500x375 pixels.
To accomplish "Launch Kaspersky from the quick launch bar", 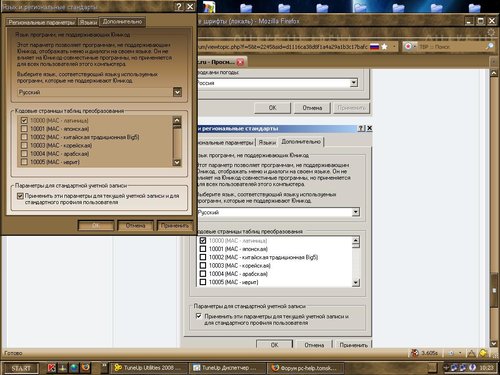I will coord(51,368).
